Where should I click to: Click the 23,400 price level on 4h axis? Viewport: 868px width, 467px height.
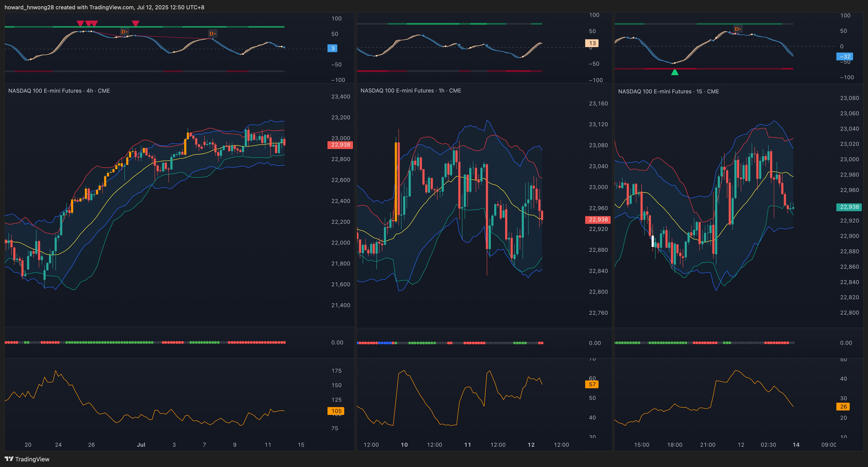tap(341, 97)
